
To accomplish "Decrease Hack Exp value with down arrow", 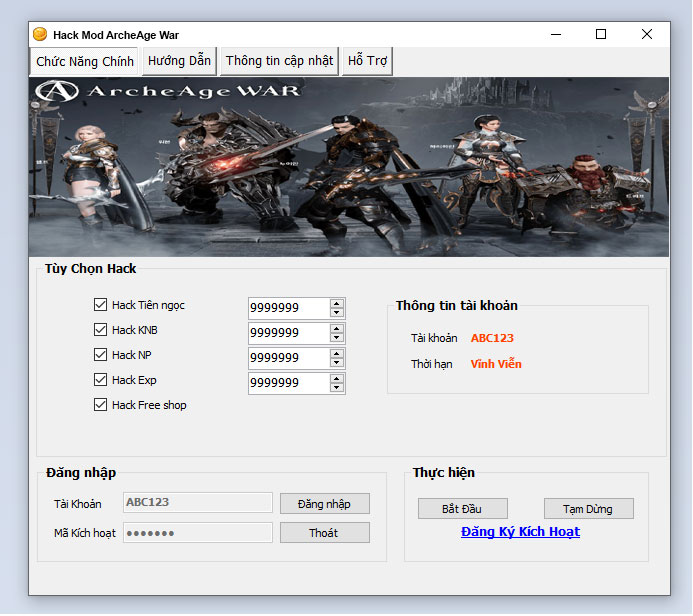I will click(337, 388).
